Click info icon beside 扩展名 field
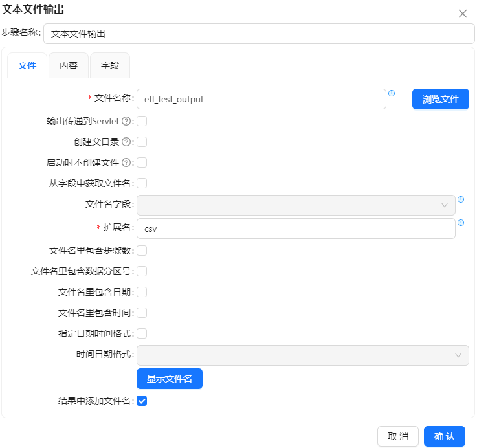 (x=461, y=223)
